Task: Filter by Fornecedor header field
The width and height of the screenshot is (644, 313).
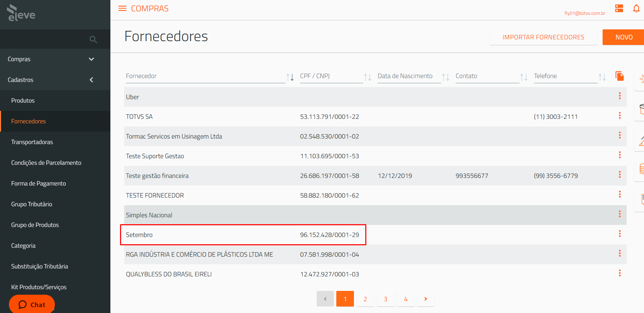Action: (x=206, y=76)
